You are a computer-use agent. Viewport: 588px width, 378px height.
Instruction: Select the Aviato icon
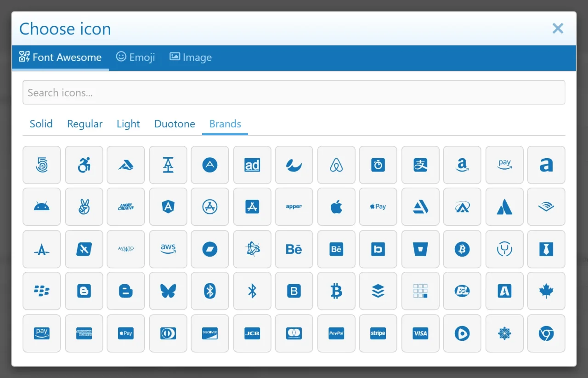pyautogui.click(x=125, y=249)
